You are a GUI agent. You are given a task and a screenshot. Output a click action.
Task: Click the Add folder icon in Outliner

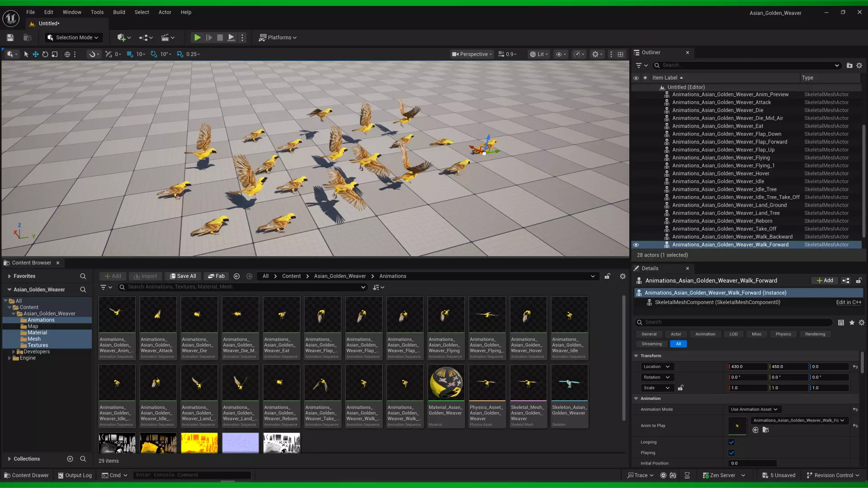[849, 66]
